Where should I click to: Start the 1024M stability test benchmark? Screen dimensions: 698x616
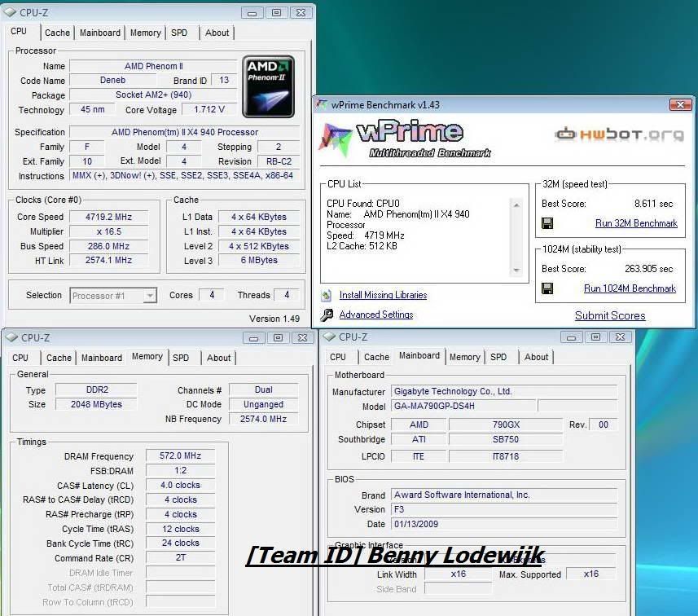click(x=630, y=288)
